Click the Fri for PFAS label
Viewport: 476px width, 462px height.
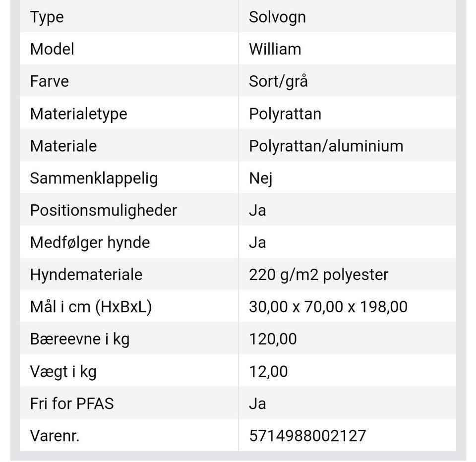[x=72, y=404]
